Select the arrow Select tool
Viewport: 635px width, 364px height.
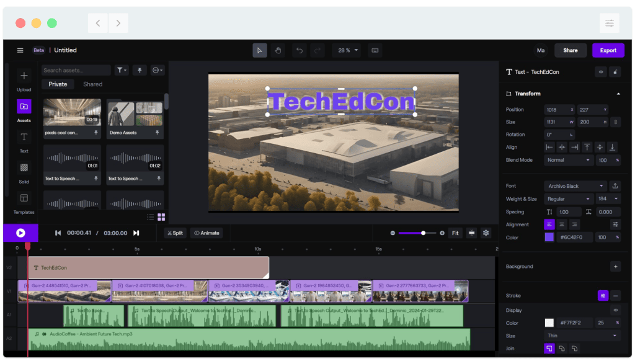260,50
